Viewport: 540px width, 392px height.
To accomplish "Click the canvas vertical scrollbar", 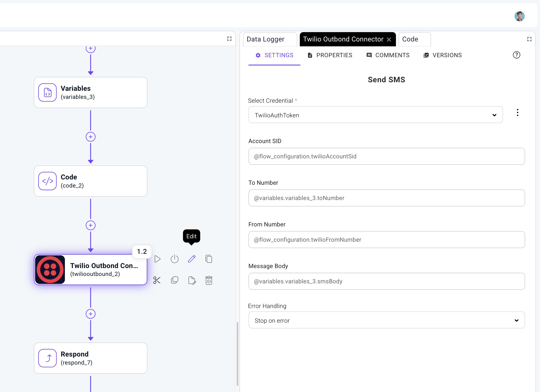I will coord(237,354).
